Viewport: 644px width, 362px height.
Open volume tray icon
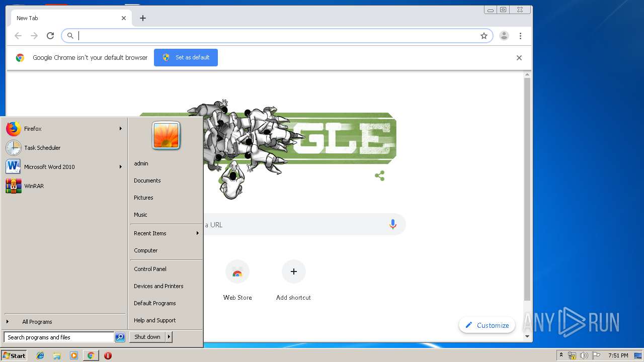[x=584, y=355]
